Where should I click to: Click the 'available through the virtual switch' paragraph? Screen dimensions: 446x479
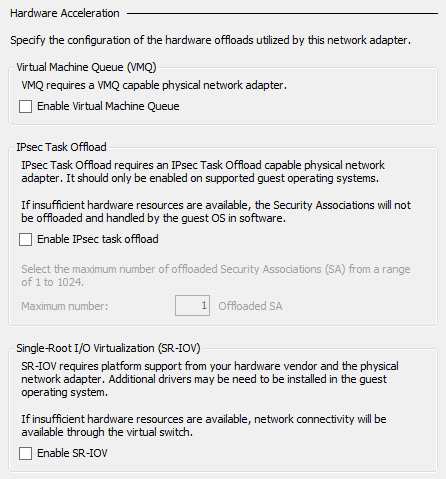pos(204,425)
